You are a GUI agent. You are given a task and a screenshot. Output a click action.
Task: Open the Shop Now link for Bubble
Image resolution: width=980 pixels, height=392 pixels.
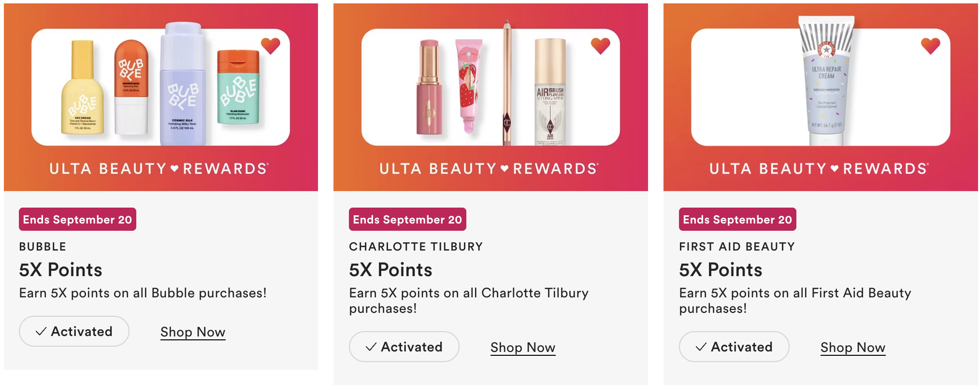193,332
